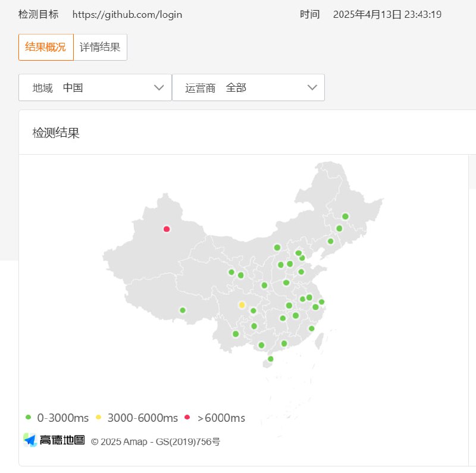Click the red >6000ms legend entry
The width and height of the screenshot is (476, 473).
[x=215, y=418]
